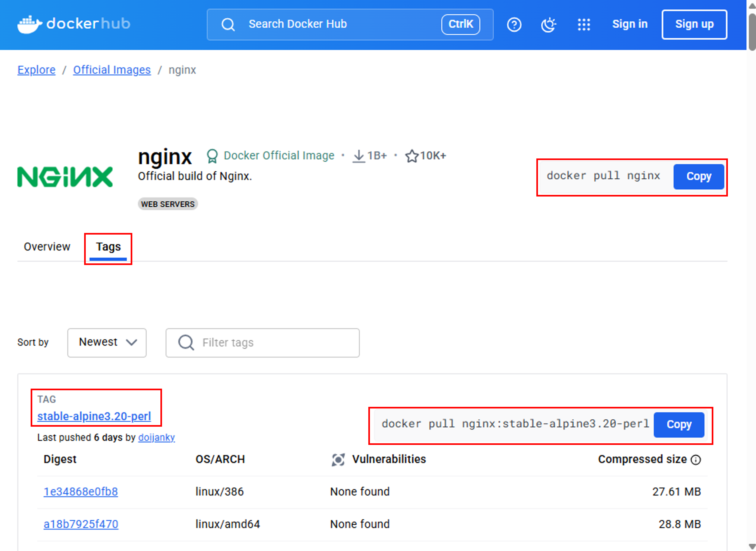Click the page scrollbar thumb
The width and height of the screenshot is (756, 551).
[x=752, y=32]
